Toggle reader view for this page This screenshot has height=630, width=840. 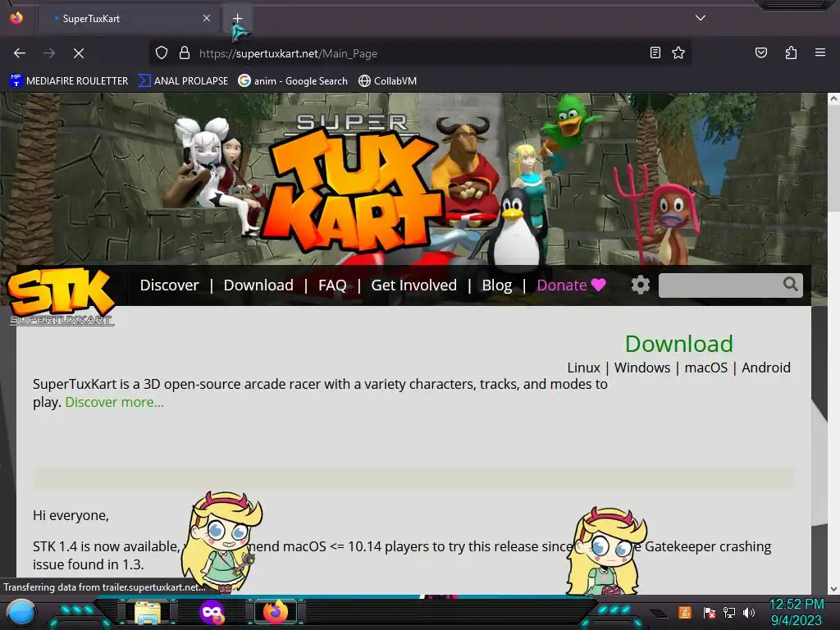click(x=655, y=52)
